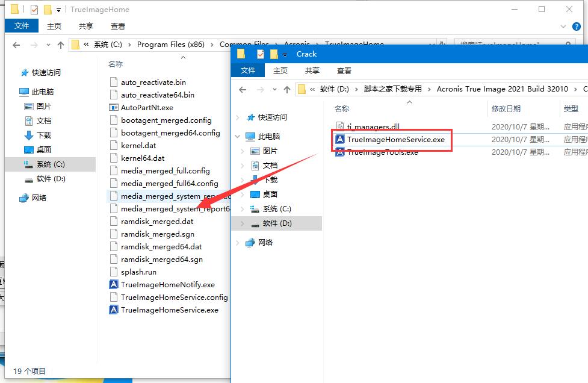This screenshot has height=383, width=588.
Task: Open recent locations dropdown in Crack window
Action: tap(274, 89)
